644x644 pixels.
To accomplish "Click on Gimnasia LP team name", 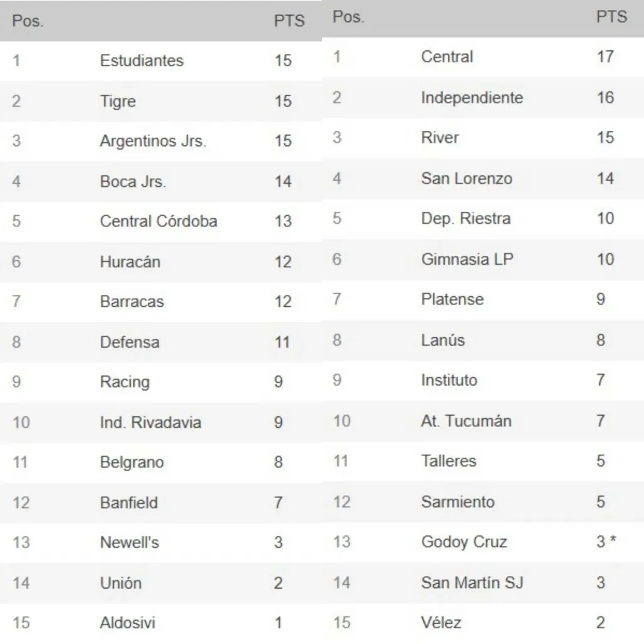I will point(467,259).
